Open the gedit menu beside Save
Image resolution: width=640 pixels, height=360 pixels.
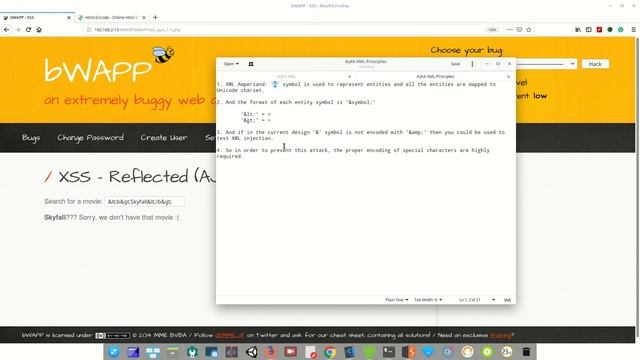tap(472, 64)
